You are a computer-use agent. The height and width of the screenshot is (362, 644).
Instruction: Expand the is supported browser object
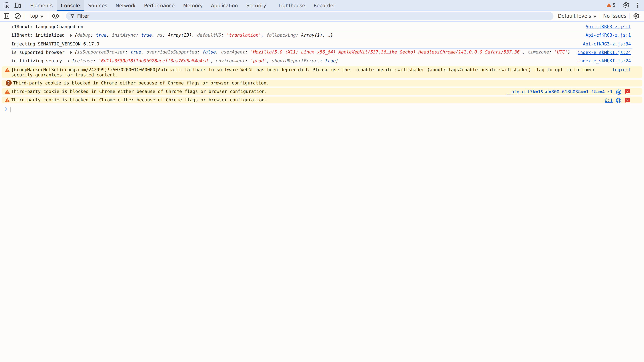click(x=71, y=52)
